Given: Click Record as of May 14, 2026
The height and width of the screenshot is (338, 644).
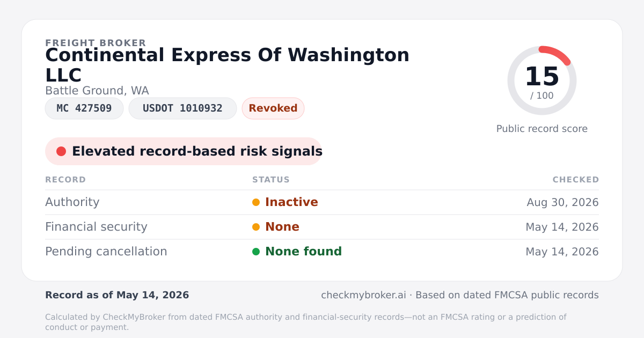Looking at the screenshot, I should 117,295.
